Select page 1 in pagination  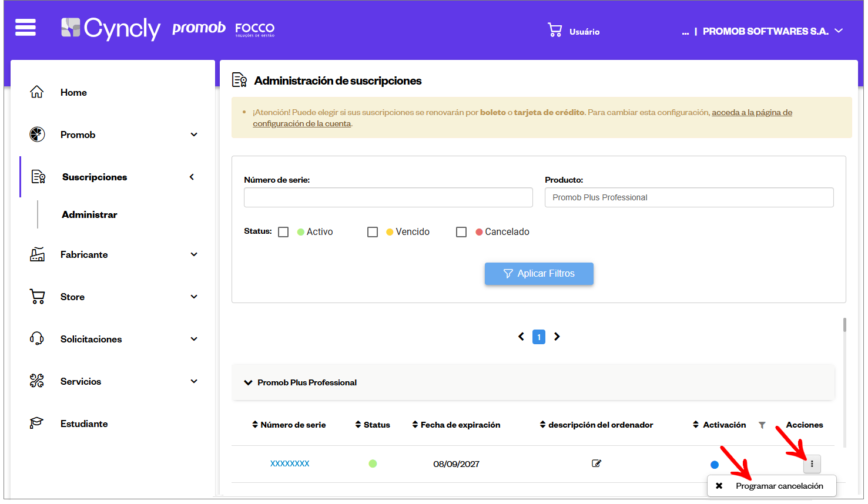pos(539,337)
